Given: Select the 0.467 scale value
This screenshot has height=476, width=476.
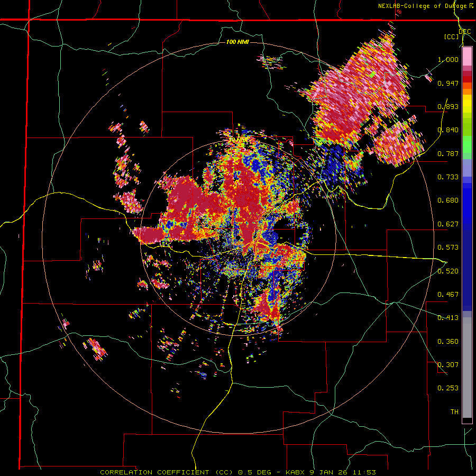Looking at the screenshot, I should [448, 295].
